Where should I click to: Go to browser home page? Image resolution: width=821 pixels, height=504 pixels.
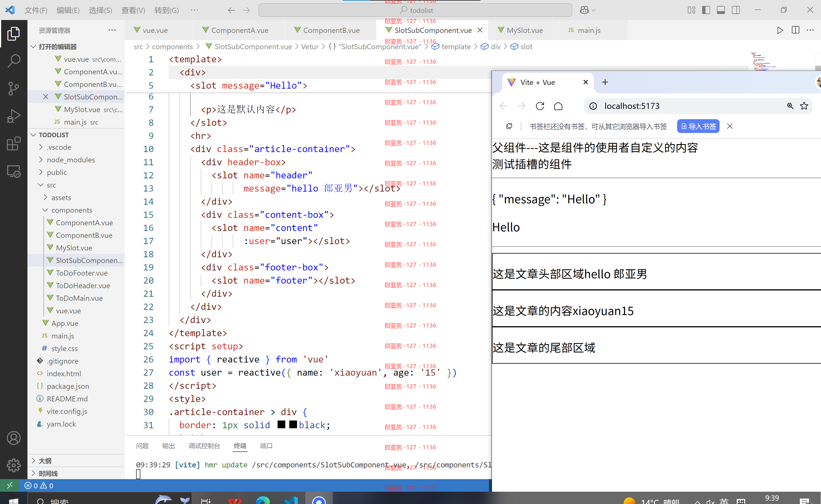558,106
